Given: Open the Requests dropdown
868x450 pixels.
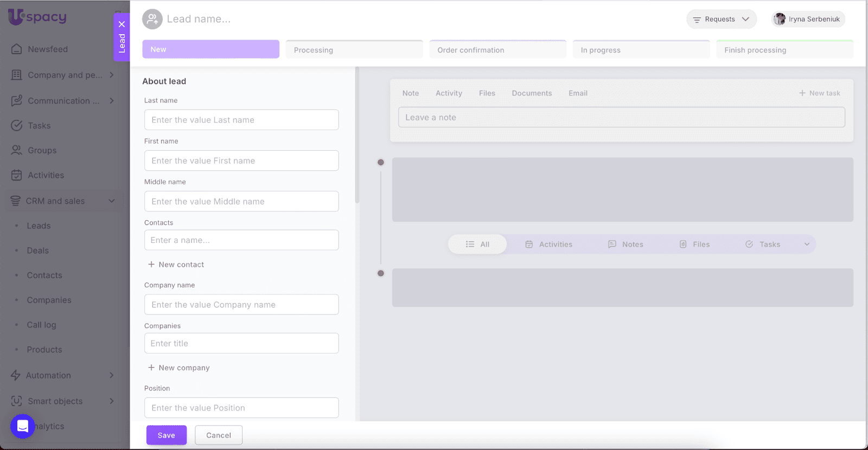Looking at the screenshot, I should (721, 19).
